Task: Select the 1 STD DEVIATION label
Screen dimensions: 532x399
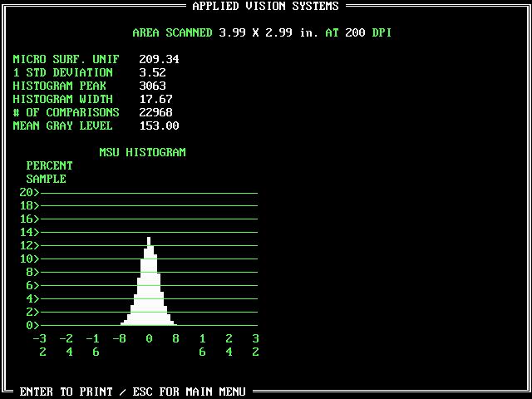Action: [x=63, y=72]
